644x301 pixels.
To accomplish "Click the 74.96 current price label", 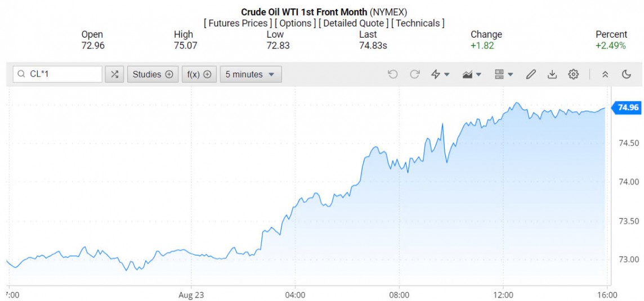I will 628,107.
